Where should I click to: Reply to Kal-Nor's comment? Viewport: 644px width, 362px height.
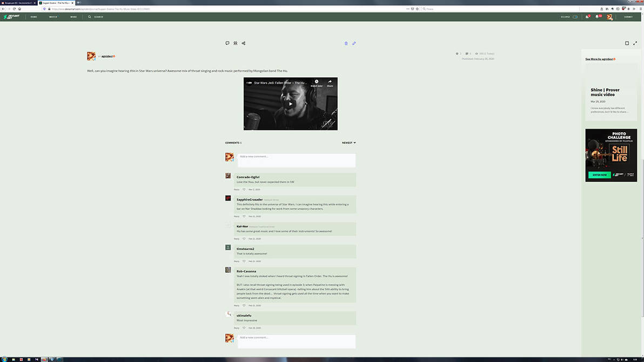coord(237,239)
